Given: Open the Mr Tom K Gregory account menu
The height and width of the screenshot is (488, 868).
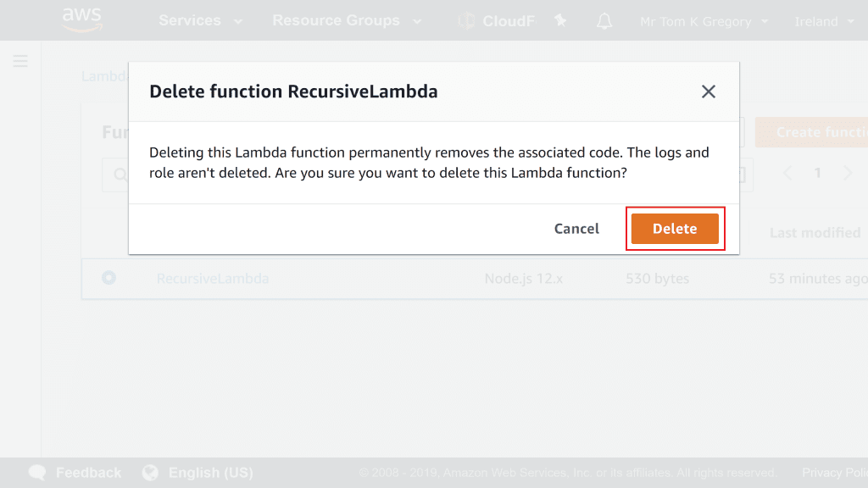Looking at the screenshot, I should pyautogui.click(x=704, y=22).
